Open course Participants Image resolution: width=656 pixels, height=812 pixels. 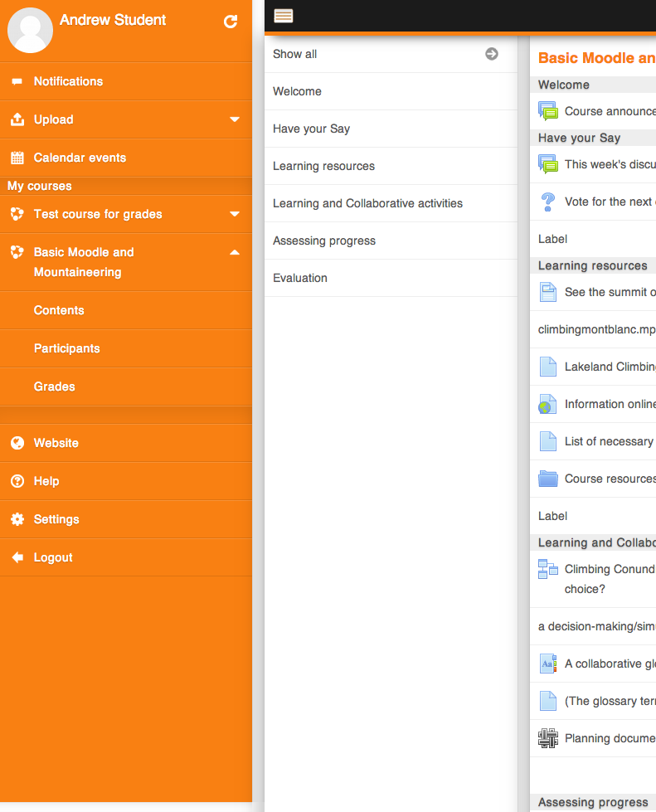pyautogui.click(x=126, y=348)
